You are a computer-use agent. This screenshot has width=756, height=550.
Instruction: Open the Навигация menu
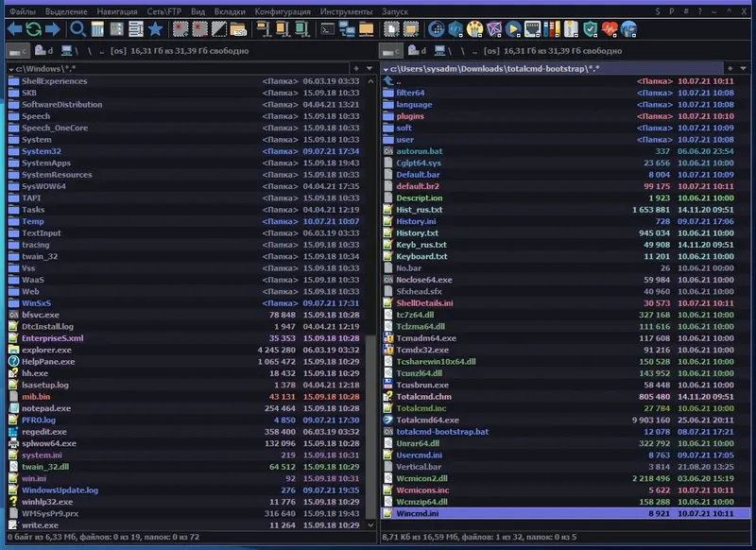point(116,11)
